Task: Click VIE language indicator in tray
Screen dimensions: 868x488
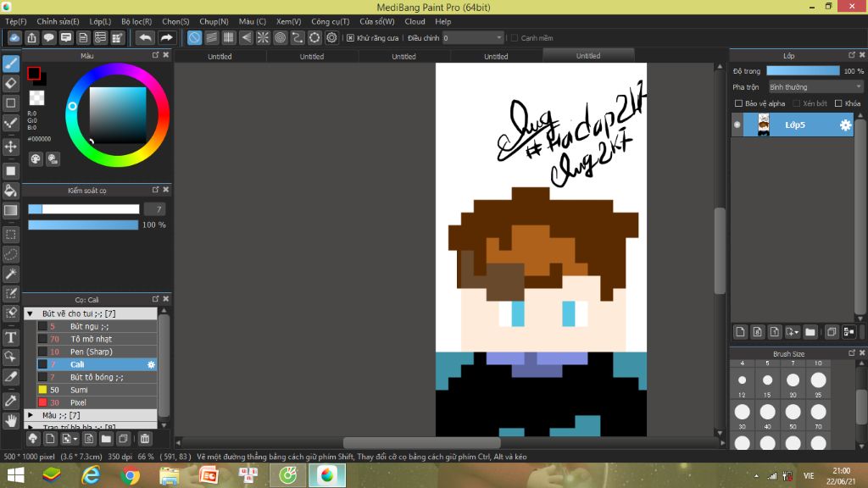Action: coord(809,476)
